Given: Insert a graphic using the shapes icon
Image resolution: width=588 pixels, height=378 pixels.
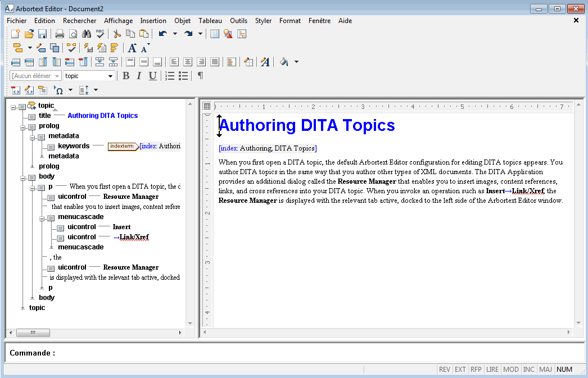Looking at the screenshot, I should (x=228, y=34).
